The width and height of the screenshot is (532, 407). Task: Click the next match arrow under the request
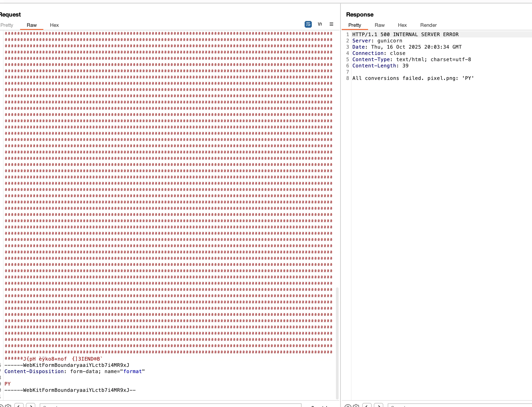pos(31,406)
